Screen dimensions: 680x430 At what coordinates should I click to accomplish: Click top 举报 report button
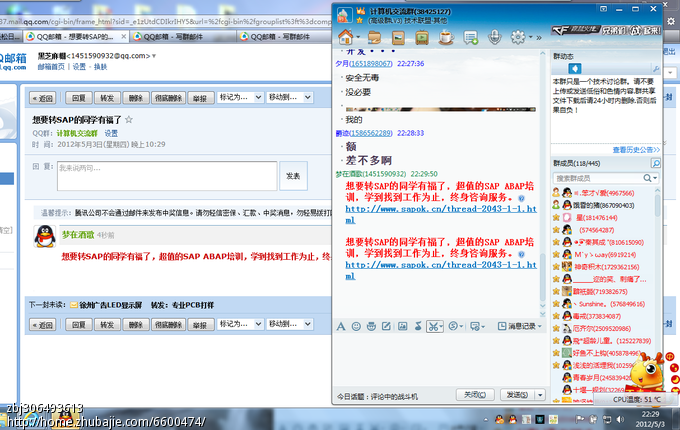200,98
